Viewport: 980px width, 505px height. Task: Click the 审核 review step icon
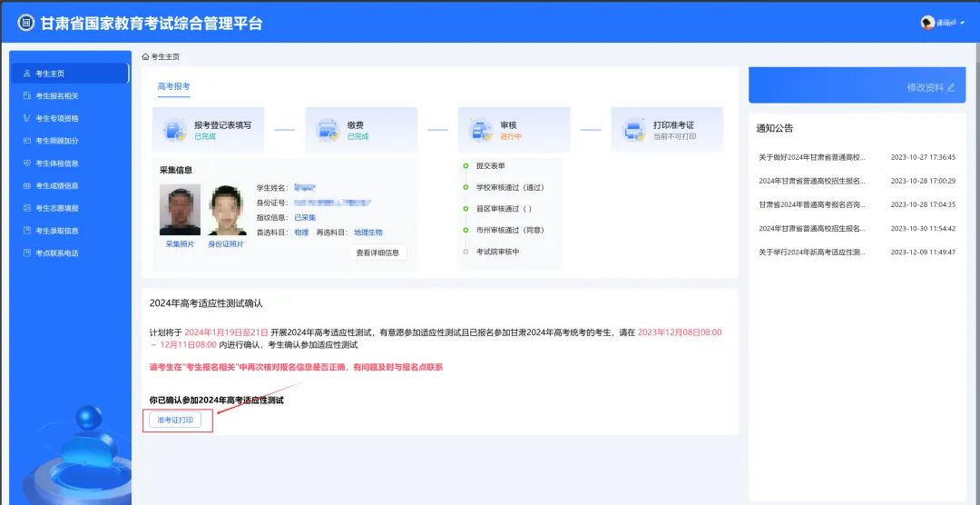pyautogui.click(x=481, y=131)
